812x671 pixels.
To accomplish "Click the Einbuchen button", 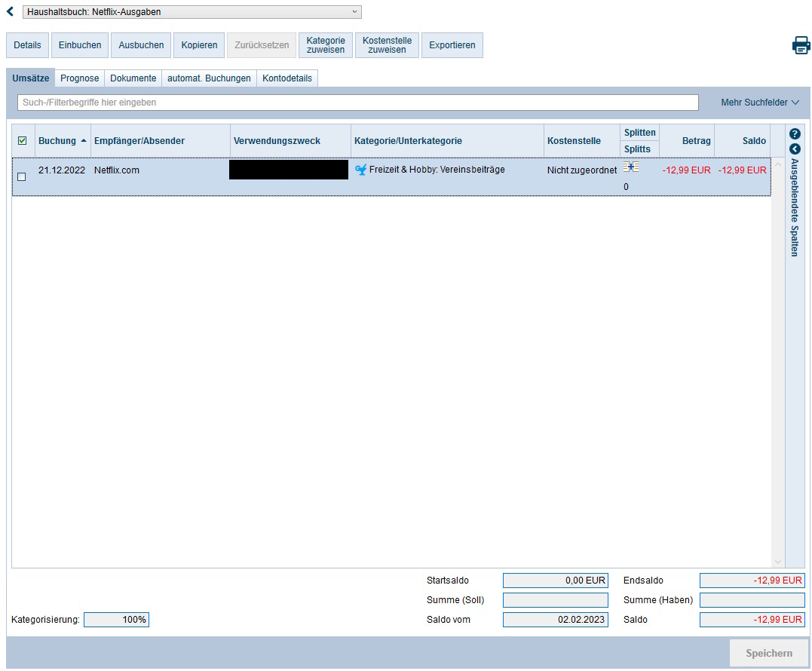I will 80,45.
